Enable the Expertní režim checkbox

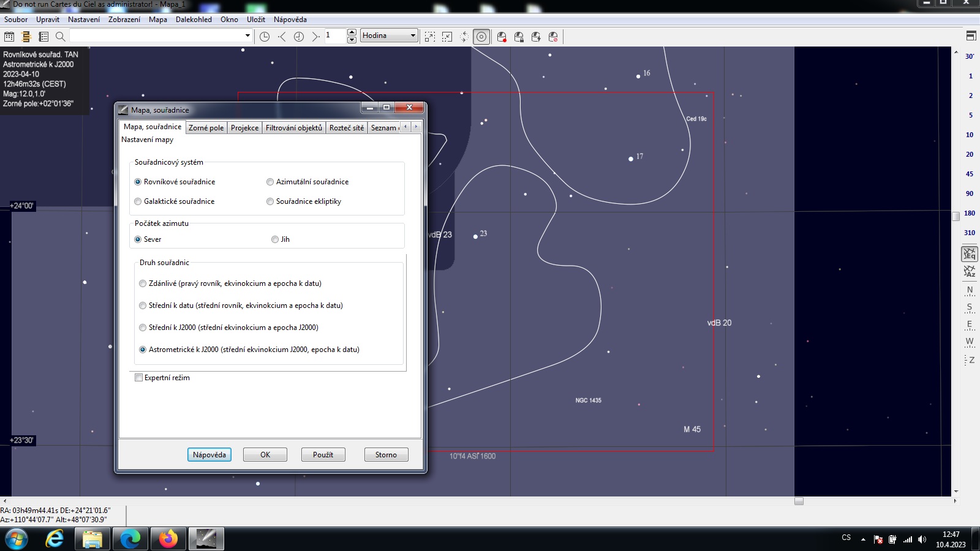click(x=139, y=378)
